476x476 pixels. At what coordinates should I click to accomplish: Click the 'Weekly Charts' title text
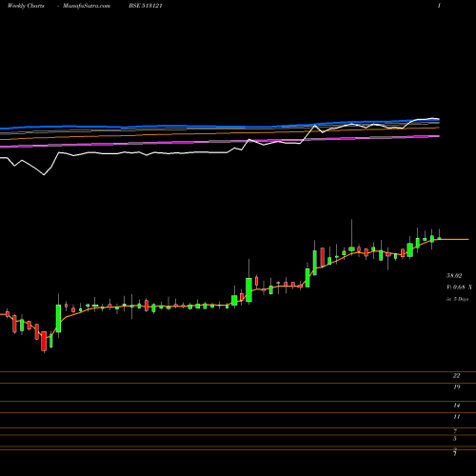pyautogui.click(x=26, y=6)
